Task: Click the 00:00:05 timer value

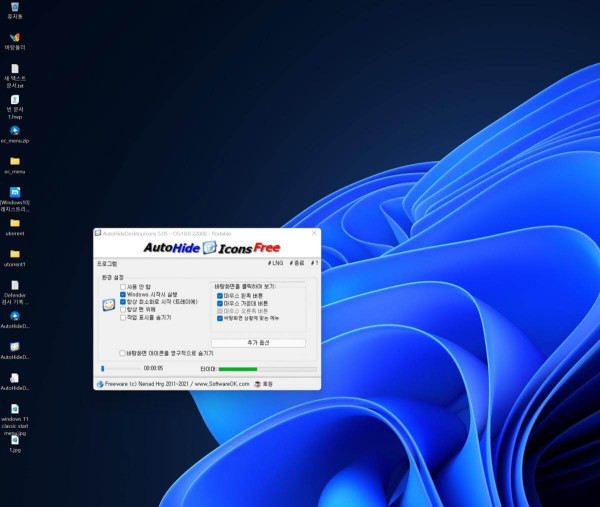Action: pyautogui.click(x=153, y=368)
